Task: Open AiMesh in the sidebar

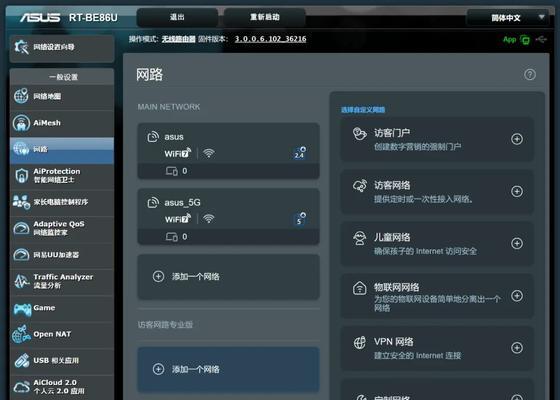Action: 62,123
